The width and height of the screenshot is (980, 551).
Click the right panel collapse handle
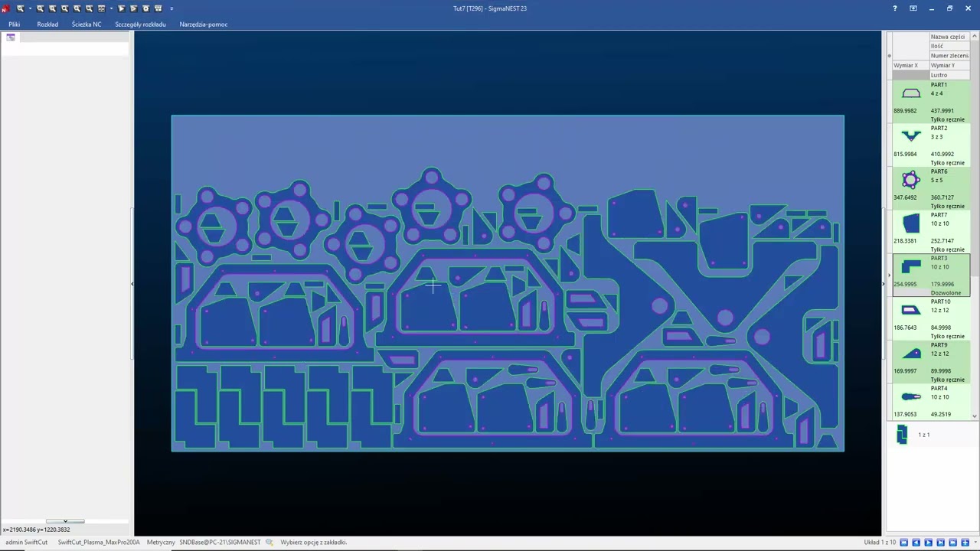[x=883, y=284]
